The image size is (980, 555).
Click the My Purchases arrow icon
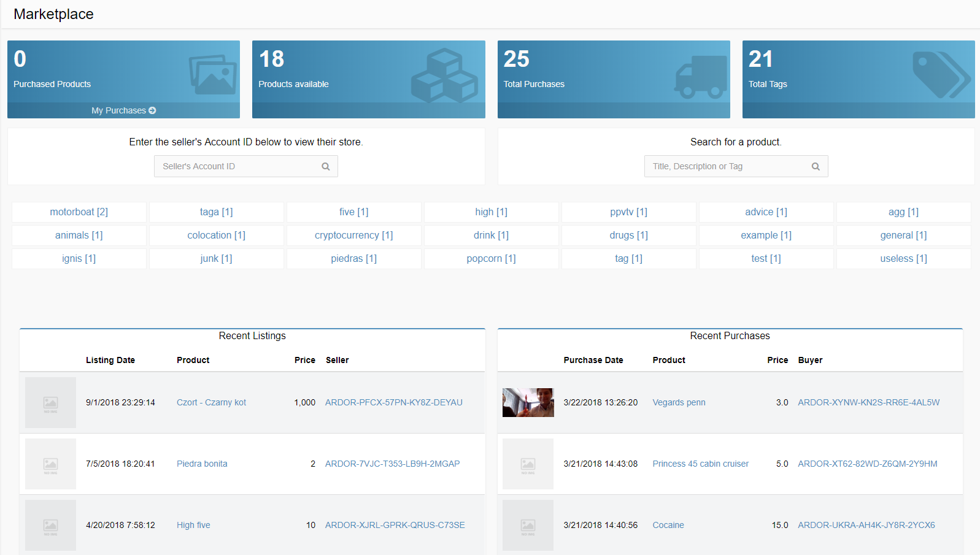coord(152,110)
